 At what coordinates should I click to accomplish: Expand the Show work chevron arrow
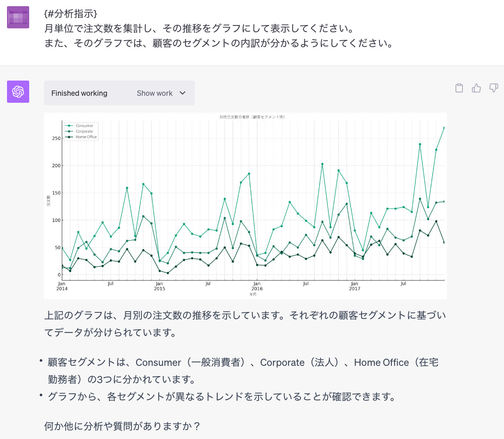pos(183,93)
